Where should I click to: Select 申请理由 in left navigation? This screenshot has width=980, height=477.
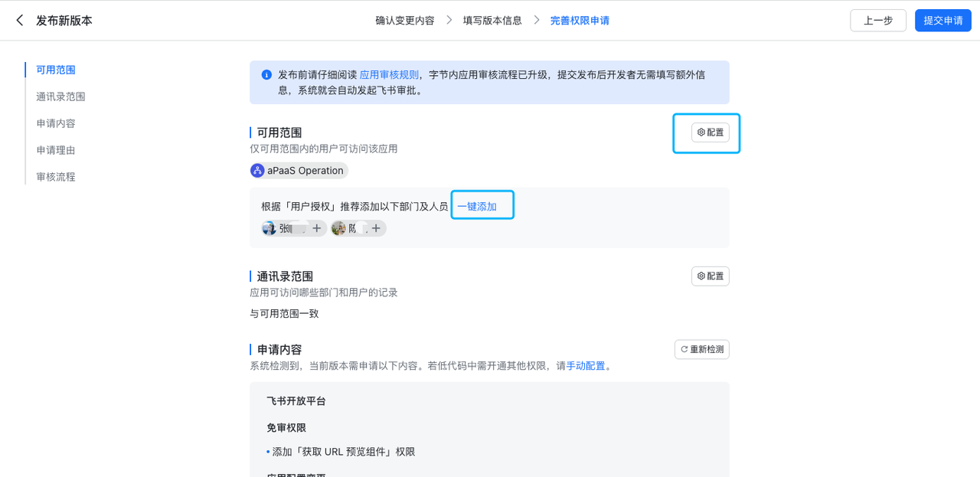click(x=56, y=150)
